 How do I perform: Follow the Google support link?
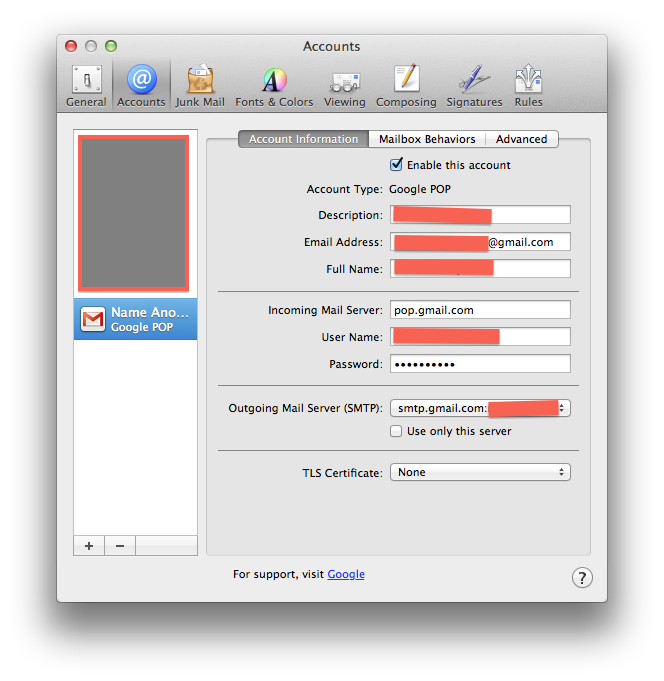[346, 574]
